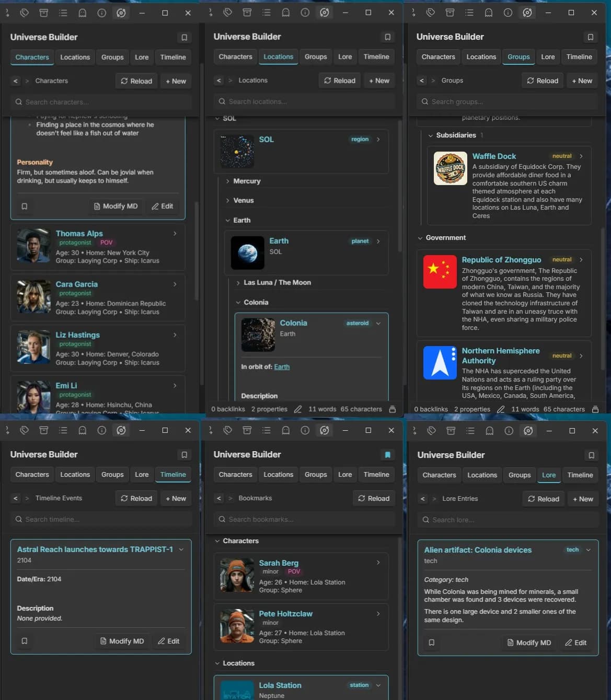Expand Las Luna / The Moon row

[x=238, y=283]
